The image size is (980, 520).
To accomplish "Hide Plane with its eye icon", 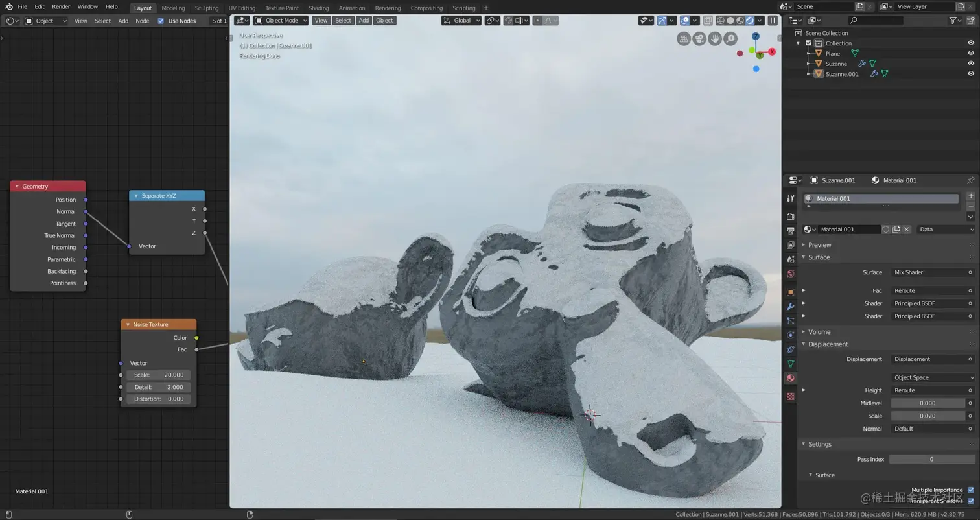I will click(x=970, y=54).
